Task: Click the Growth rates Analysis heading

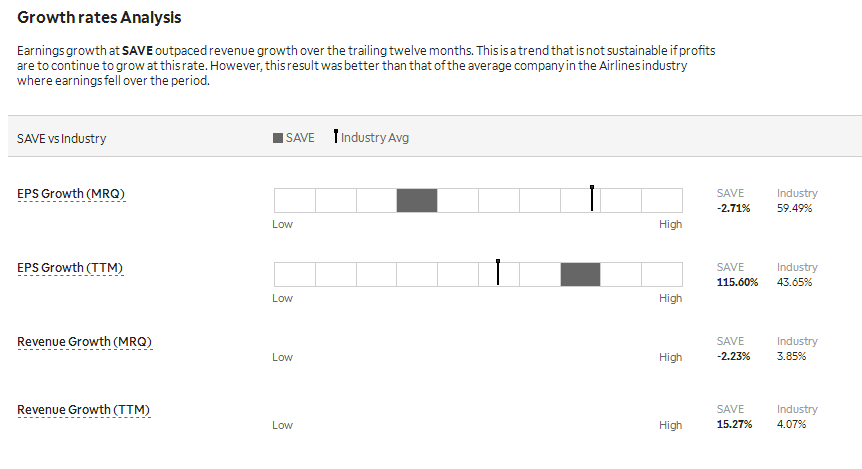Action: tap(99, 18)
